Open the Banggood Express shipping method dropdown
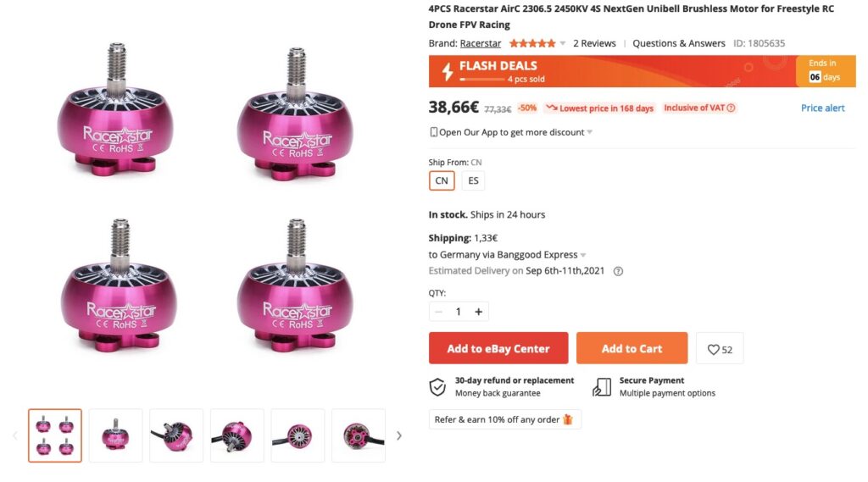868x482 pixels. 583,255
